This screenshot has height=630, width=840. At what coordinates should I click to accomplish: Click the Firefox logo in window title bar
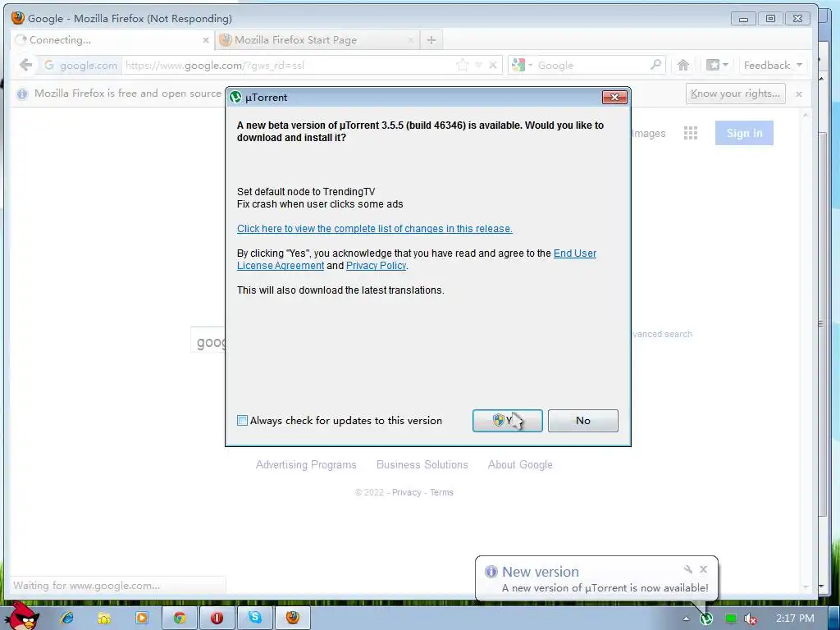(x=18, y=18)
